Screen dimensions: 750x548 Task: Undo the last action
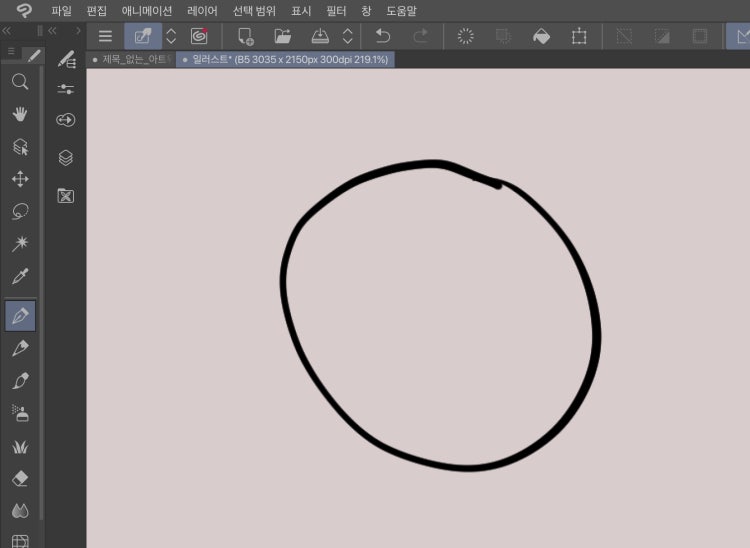coord(383,36)
